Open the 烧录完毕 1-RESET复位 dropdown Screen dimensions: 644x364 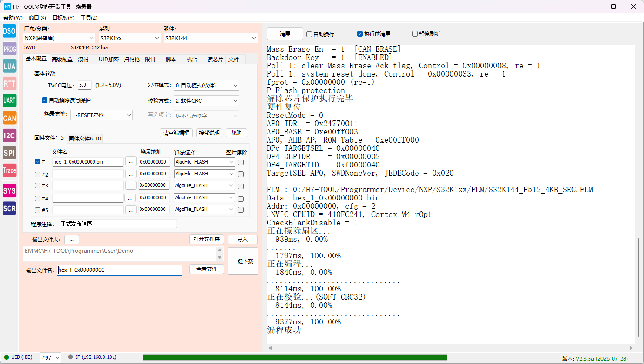[x=101, y=115]
